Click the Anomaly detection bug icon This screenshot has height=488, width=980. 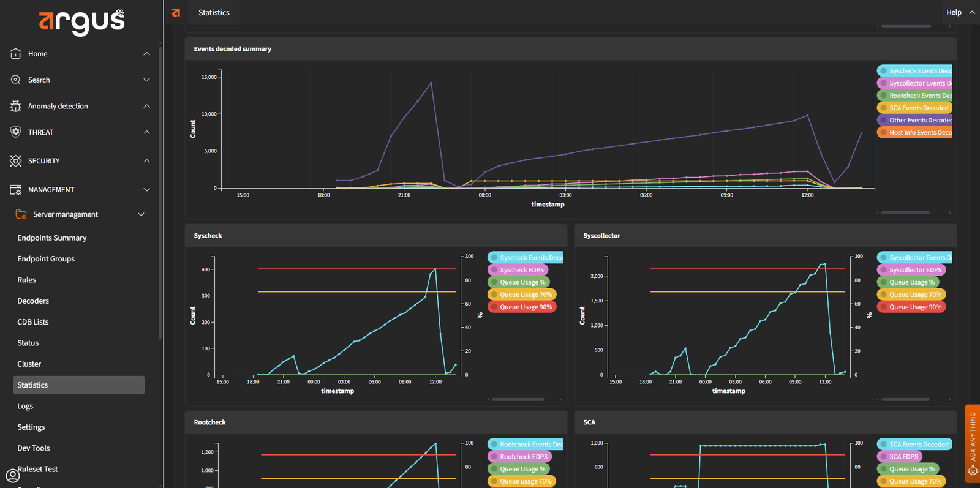(16, 107)
